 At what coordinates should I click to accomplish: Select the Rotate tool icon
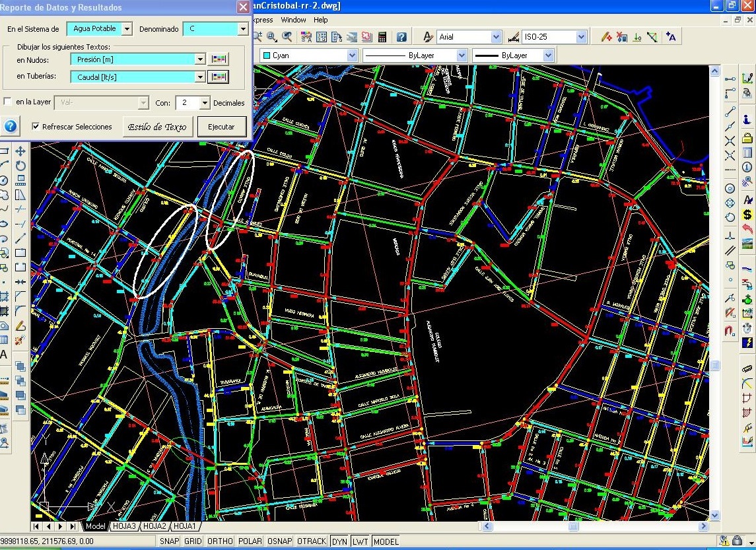click(x=20, y=166)
